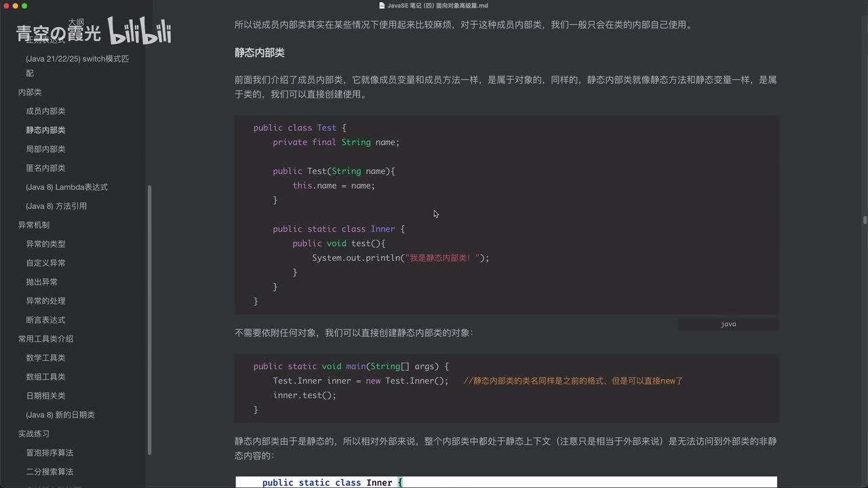
Task: Open 日期相关类 outline entry
Action: [45, 396]
